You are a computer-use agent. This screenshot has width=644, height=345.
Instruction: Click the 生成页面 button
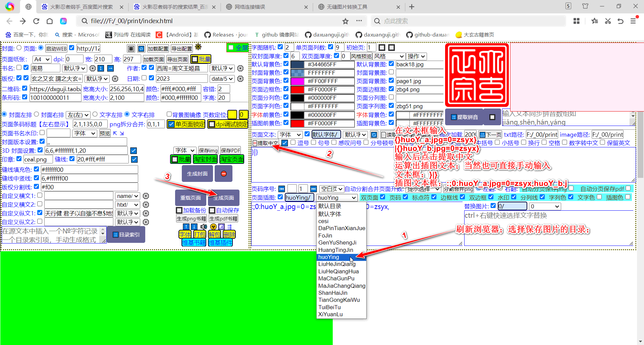coord(224,198)
